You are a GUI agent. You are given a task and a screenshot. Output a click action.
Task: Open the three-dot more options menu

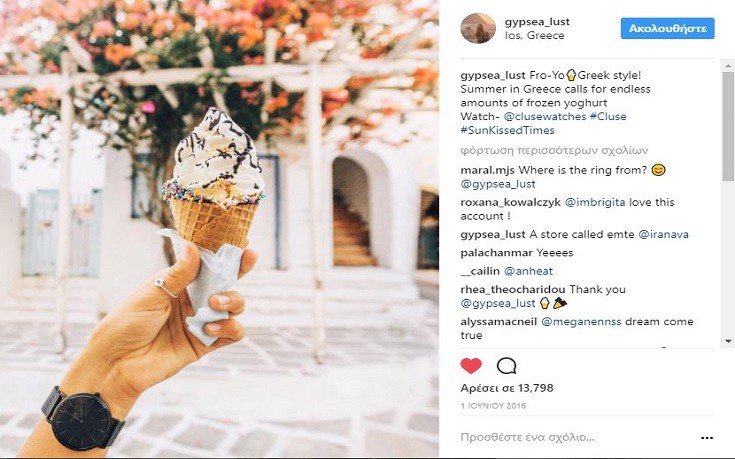pyautogui.click(x=706, y=438)
